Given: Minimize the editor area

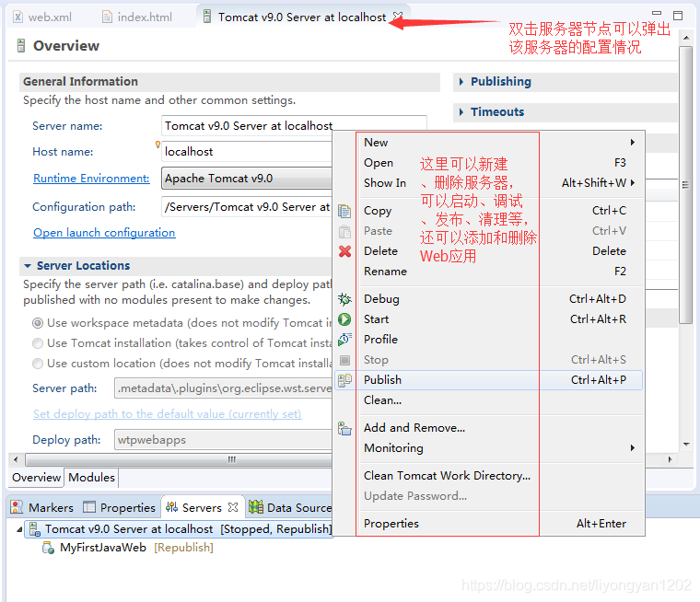Looking at the screenshot, I should tap(657, 14).
